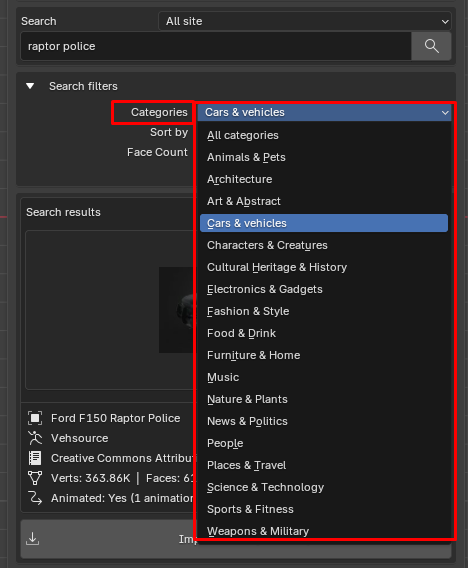Click the author icon beside Vehsource
Screen dimensions: 468x568
point(35,438)
